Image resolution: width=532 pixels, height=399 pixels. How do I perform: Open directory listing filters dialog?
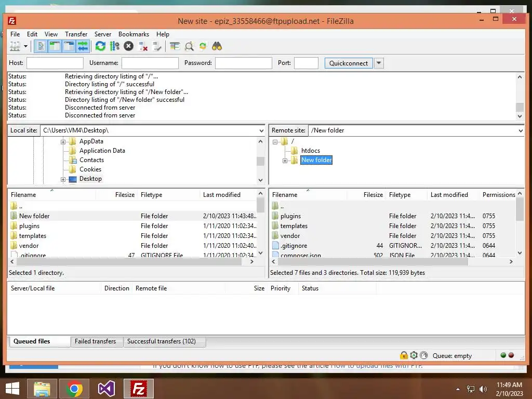point(175,46)
